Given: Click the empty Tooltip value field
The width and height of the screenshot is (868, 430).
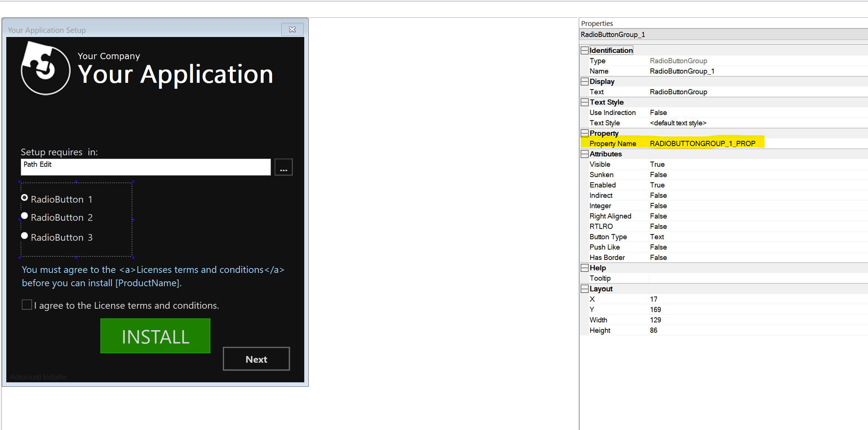Looking at the screenshot, I should coord(758,278).
